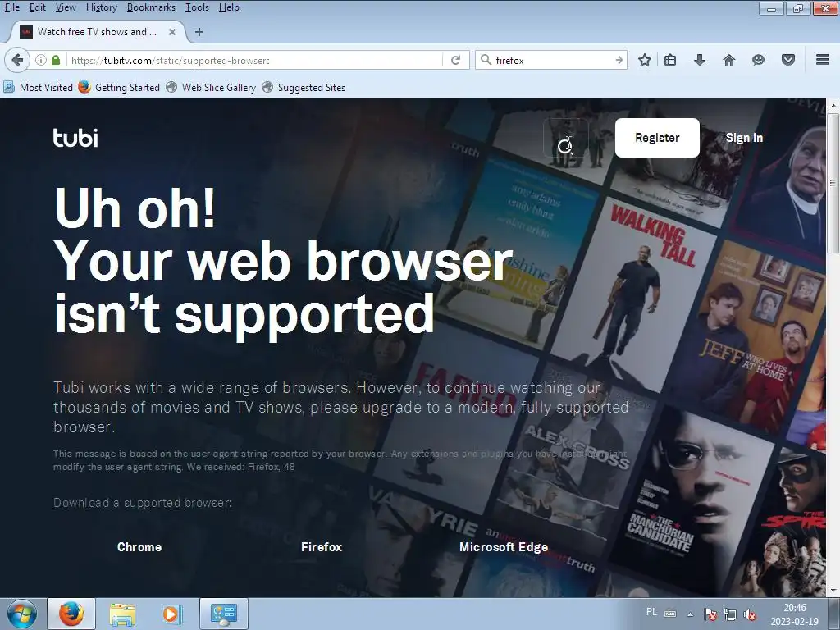Open a new tab with the plus button
This screenshot has width=840, height=630.
click(x=199, y=32)
